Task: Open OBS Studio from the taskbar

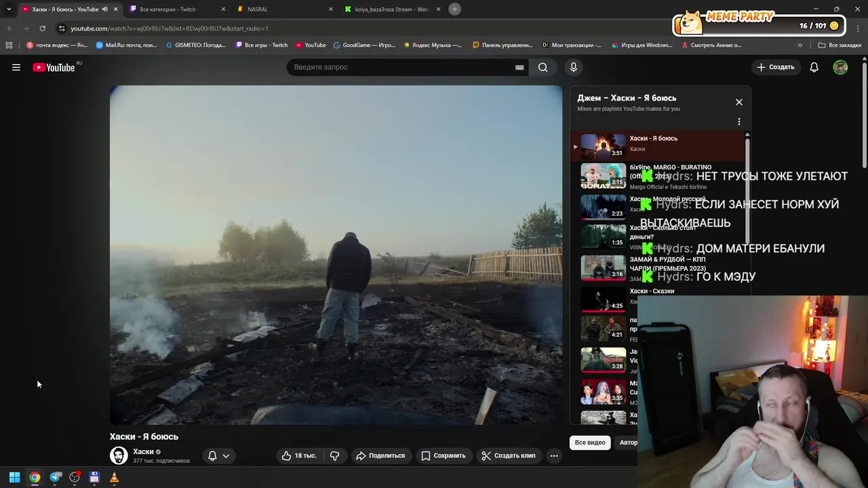Action: [75, 477]
